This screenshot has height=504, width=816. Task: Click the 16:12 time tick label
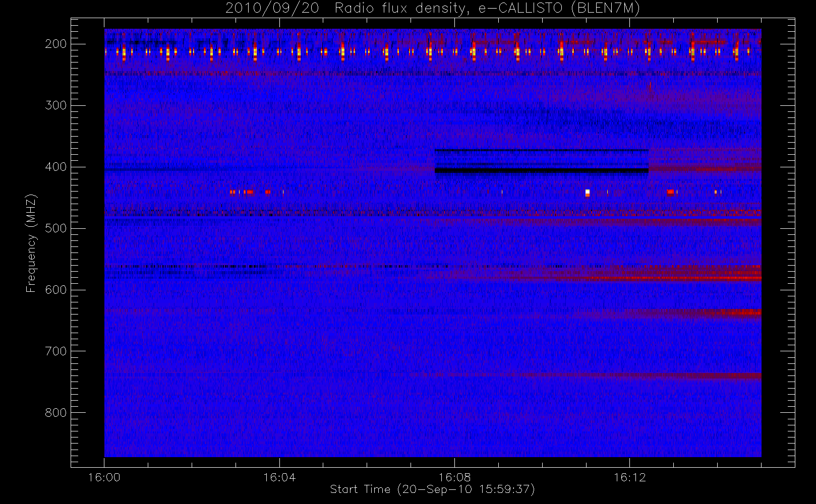pyautogui.click(x=629, y=477)
